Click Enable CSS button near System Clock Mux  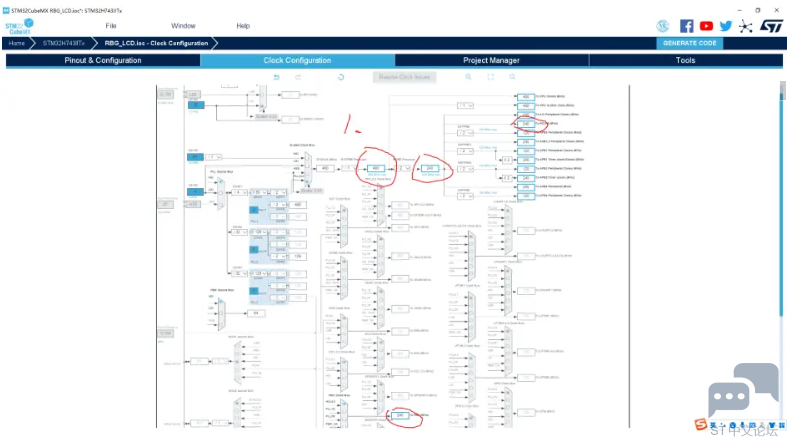[311, 191]
